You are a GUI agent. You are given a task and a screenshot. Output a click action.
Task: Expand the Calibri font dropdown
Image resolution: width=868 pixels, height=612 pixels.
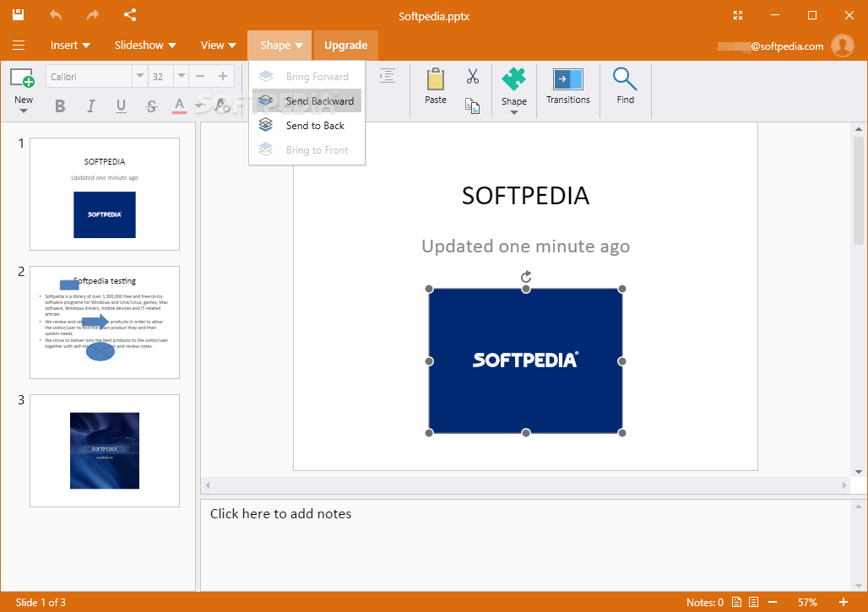(x=139, y=76)
